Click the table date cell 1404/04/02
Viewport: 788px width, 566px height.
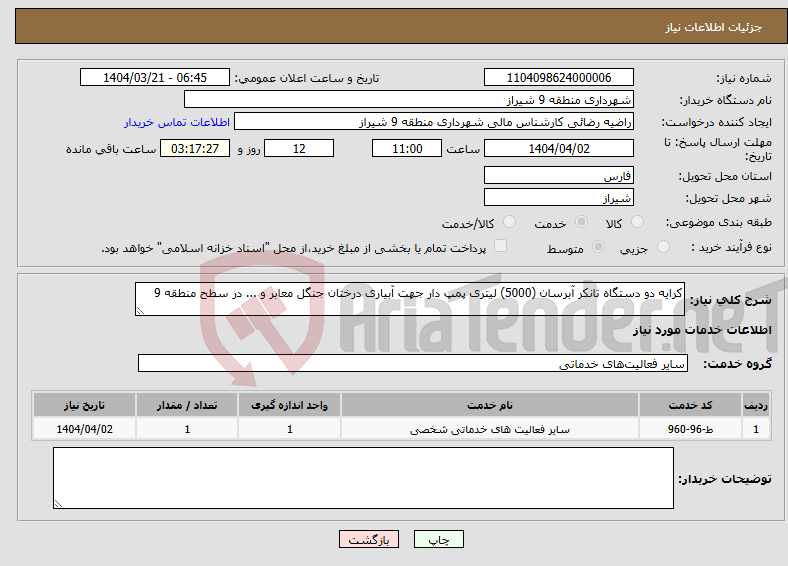pos(84,429)
